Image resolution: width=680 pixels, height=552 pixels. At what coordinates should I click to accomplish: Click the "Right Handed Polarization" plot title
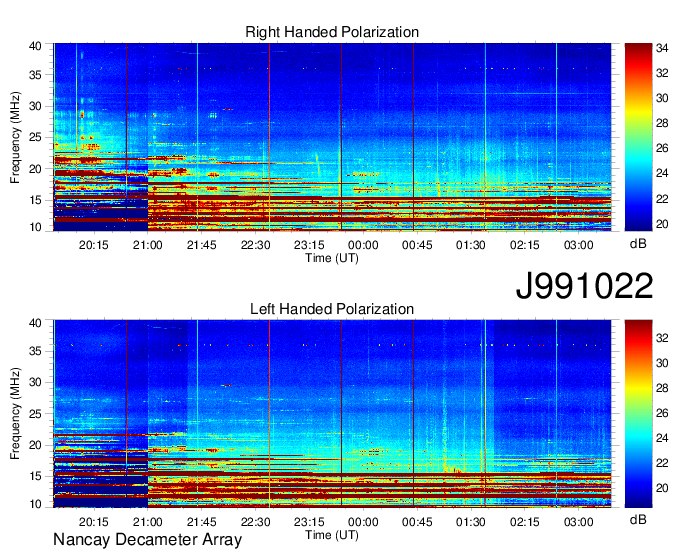(x=332, y=32)
